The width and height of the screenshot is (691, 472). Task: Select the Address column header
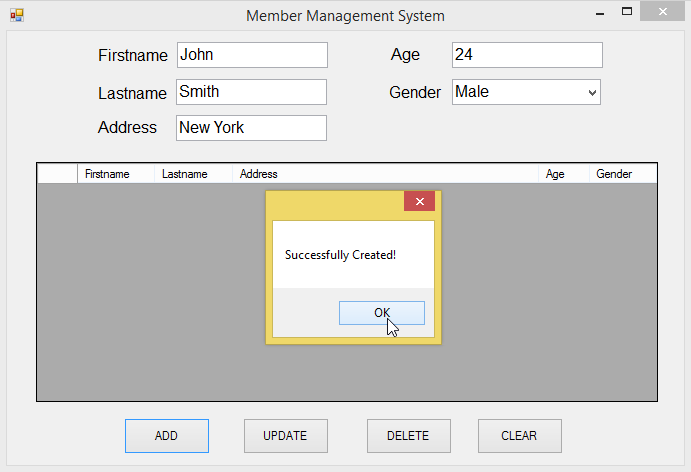[385, 174]
